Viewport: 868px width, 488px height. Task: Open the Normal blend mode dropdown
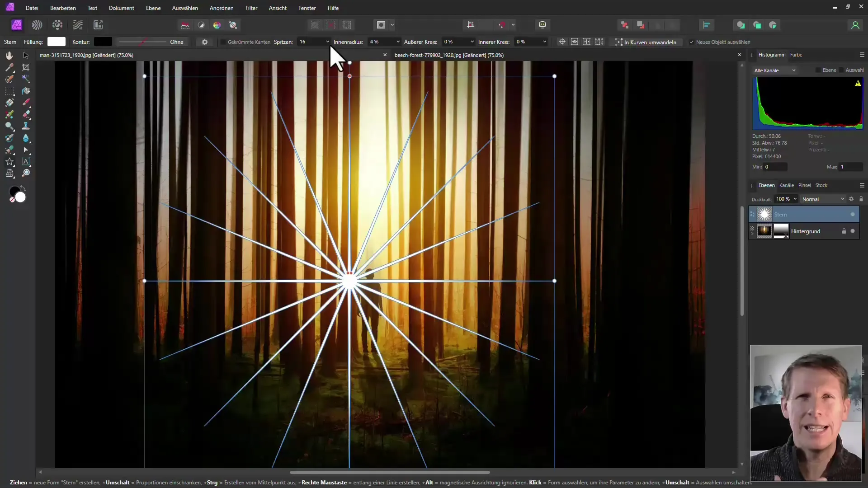coord(823,199)
